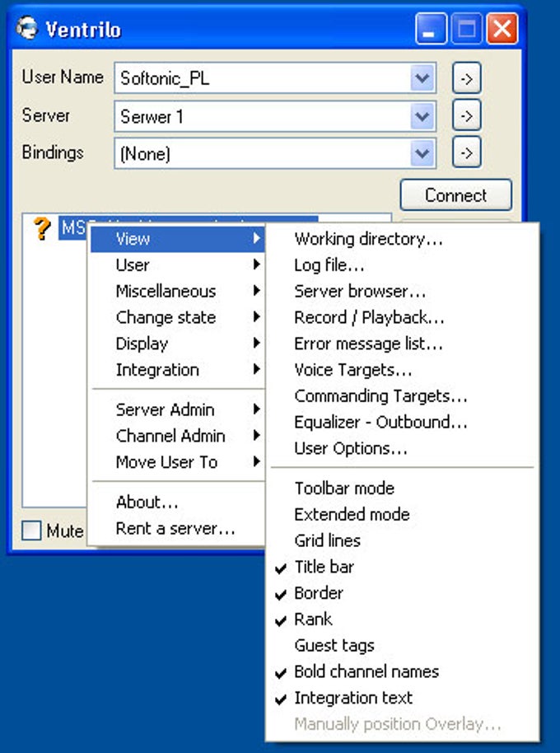Open Log file... entry
Image resolution: width=560 pixels, height=753 pixels.
[x=402, y=264]
